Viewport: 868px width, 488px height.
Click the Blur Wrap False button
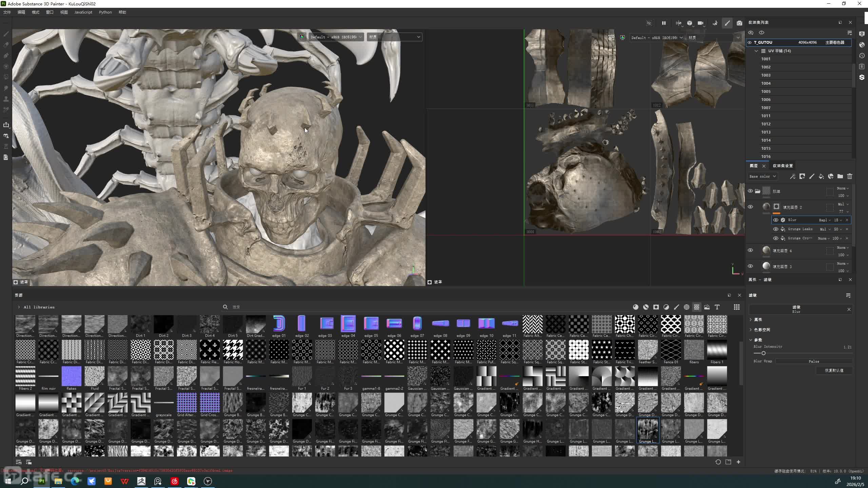[x=813, y=361]
